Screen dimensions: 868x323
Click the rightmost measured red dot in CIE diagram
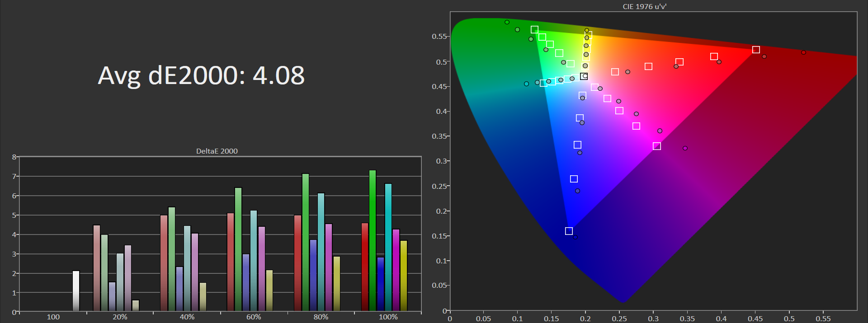[x=803, y=52]
